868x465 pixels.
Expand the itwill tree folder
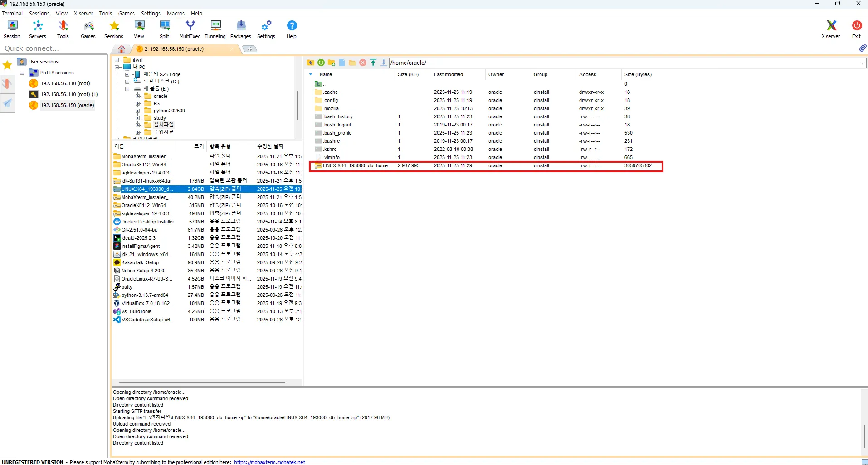pyautogui.click(x=117, y=60)
